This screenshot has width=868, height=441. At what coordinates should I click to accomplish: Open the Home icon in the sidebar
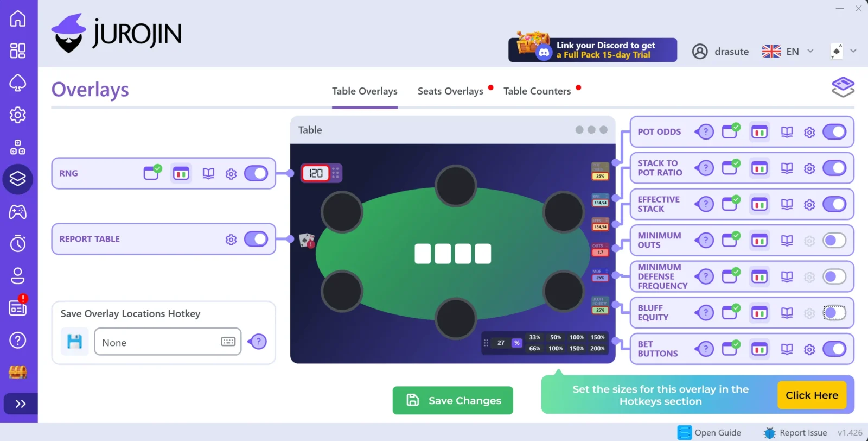(x=18, y=18)
